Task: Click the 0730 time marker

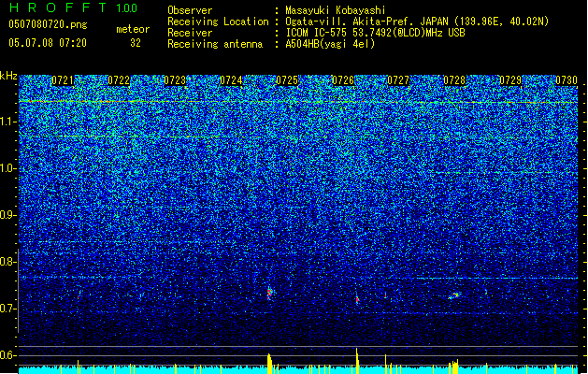Action: (x=566, y=80)
